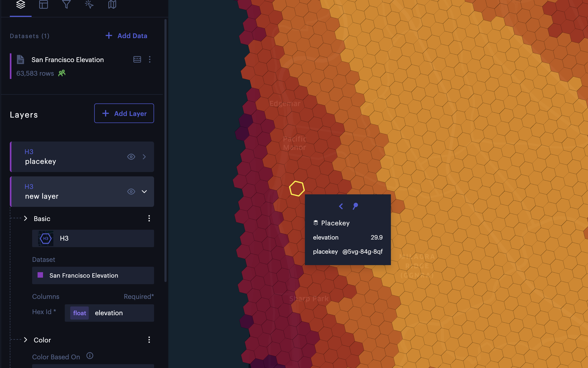Open the Filters funnel tab

tap(66, 5)
